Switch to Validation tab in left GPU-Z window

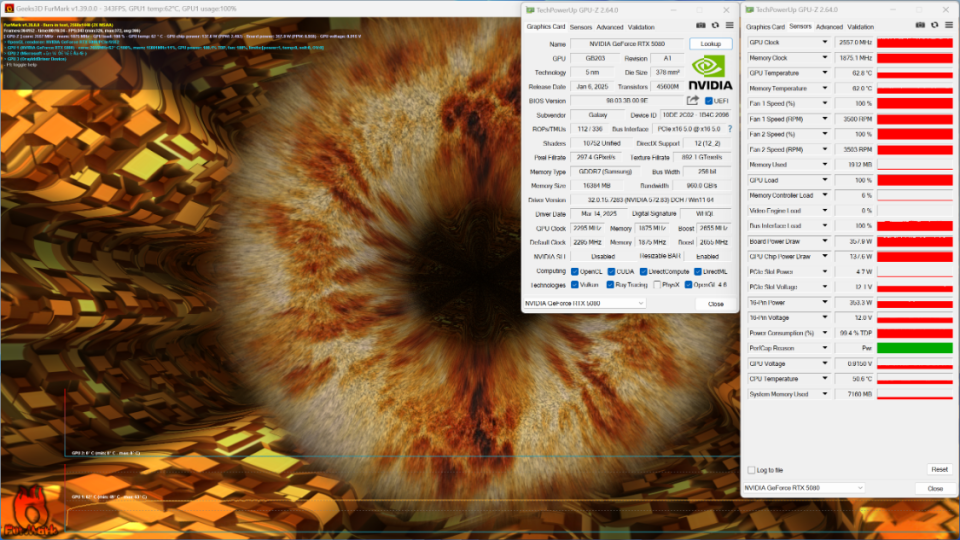click(641, 27)
